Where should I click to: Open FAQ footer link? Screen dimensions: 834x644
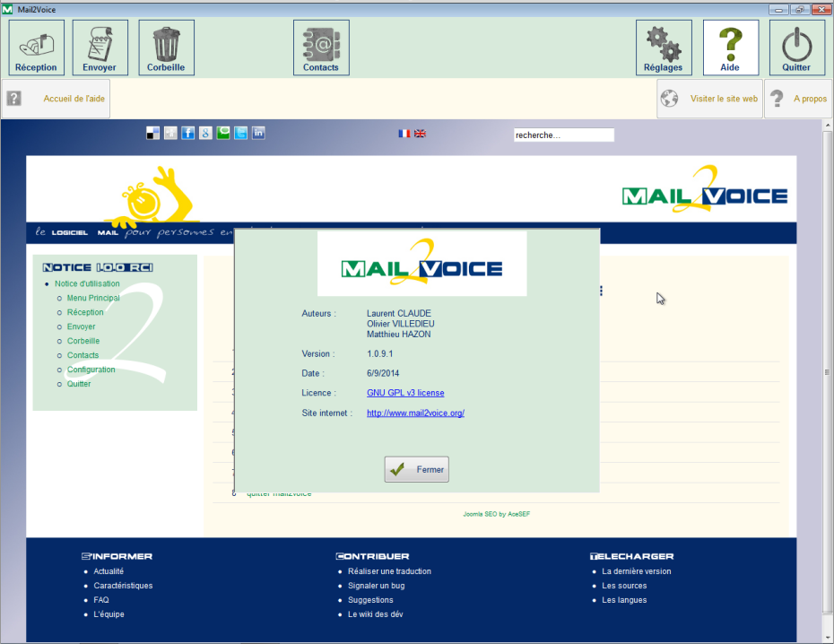pyautogui.click(x=101, y=600)
